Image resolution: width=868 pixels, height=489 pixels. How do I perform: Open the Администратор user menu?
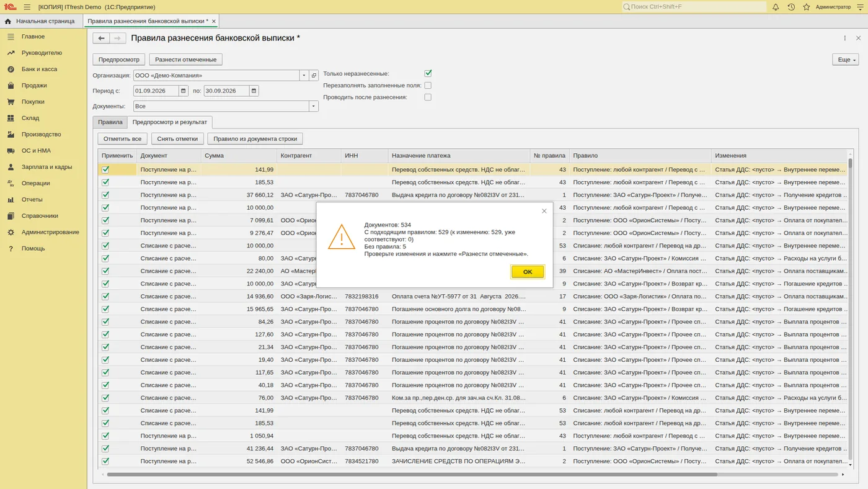click(x=833, y=7)
